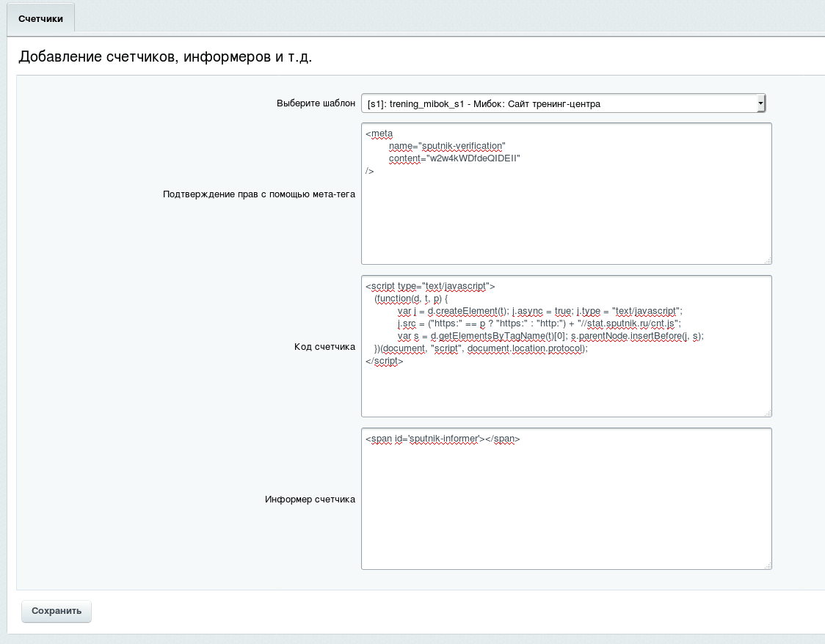
Task: Grab the meta-tag textarea resize handle
Action: [x=768, y=260]
